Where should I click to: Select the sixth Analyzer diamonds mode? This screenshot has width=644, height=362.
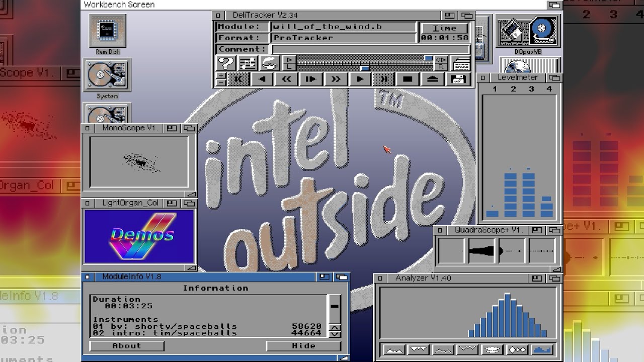[517, 349]
